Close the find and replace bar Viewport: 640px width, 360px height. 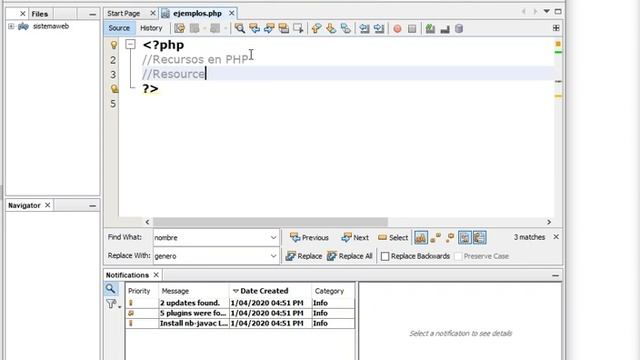pyautogui.click(x=556, y=237)
